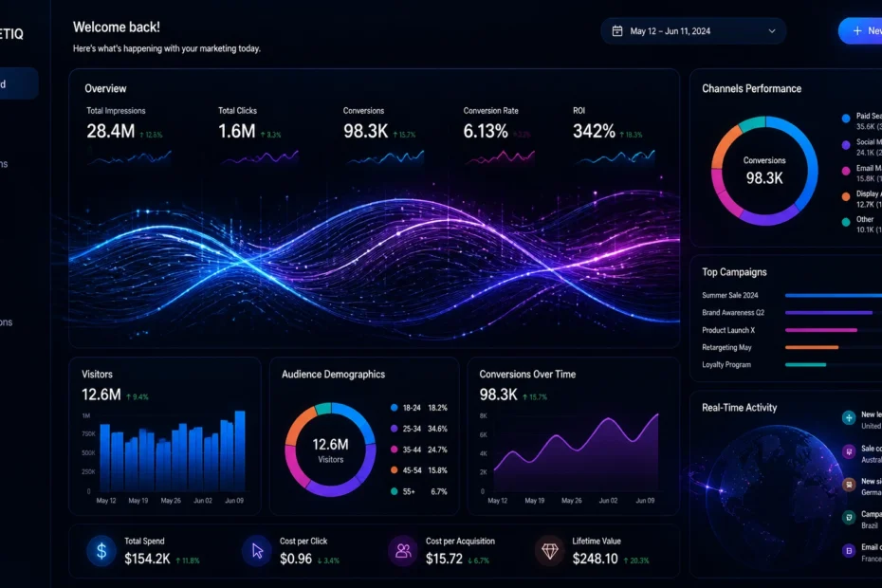Expand the May 12 – Jun 11 date dropdown chevron
Viewport: 882px width, 588px height.
point(772,31)
